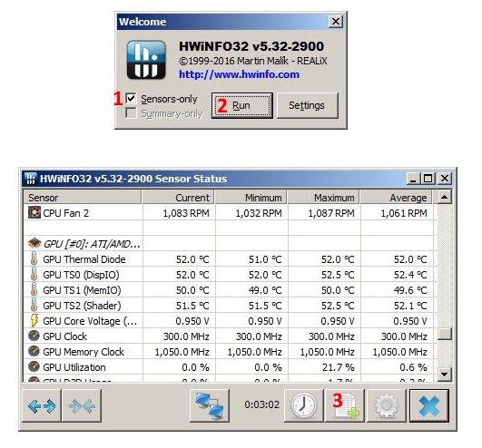The height and width of the screenshot is (448, 482).
Task: Click the gauge icon for GPU Clock
Action: click(34, 336)
